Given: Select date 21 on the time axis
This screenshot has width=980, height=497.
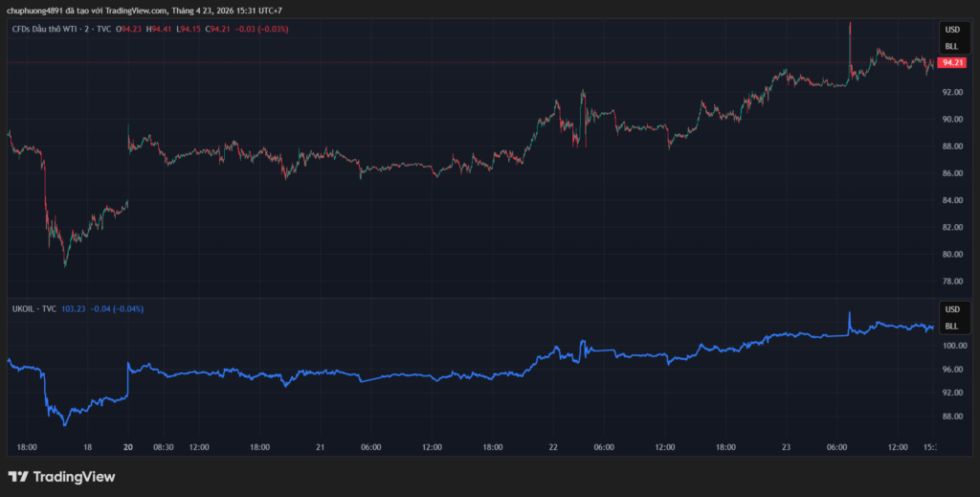Looking at the screenshot, I should point(321,446).
